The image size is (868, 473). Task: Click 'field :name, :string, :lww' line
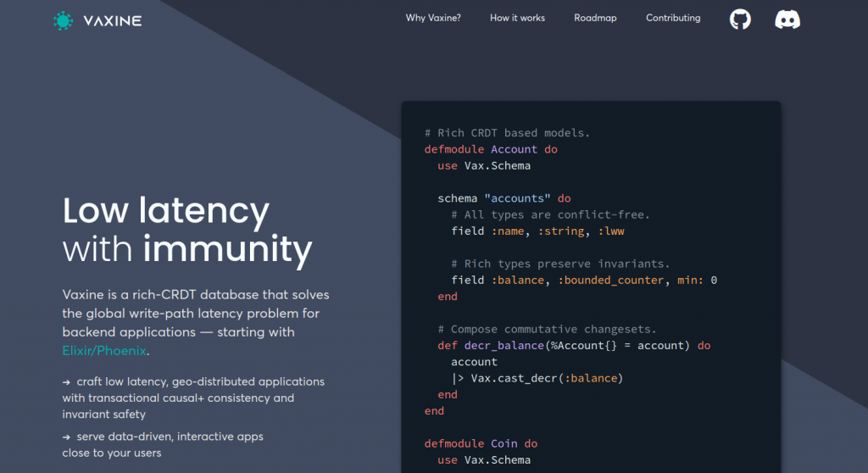(537, 231)
